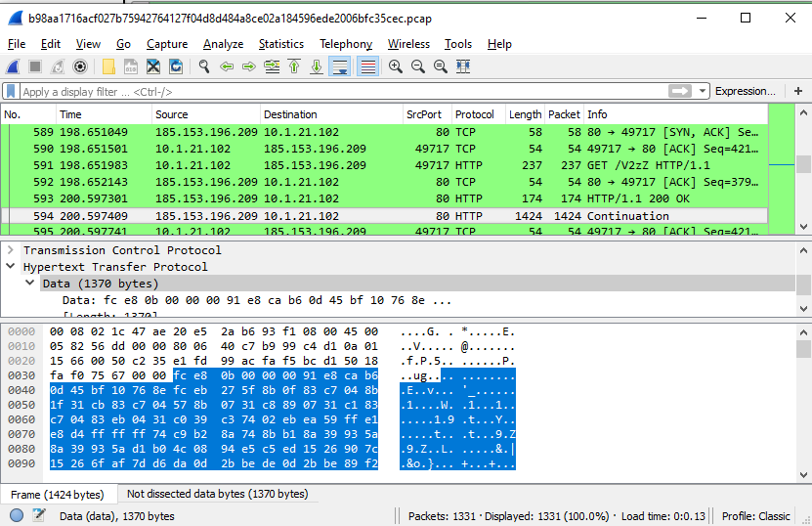Click the Expression... button
This screenshot has width=812, height=526.
tap(746, 91)
